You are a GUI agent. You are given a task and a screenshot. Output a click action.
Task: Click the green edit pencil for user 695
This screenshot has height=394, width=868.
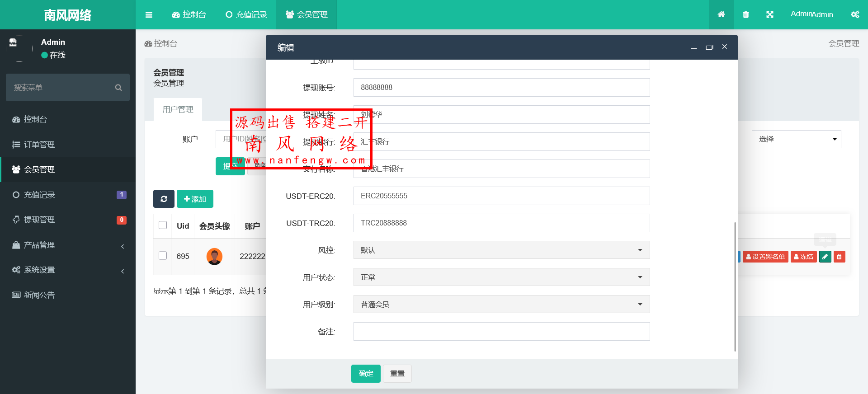(x=825, y=257)
